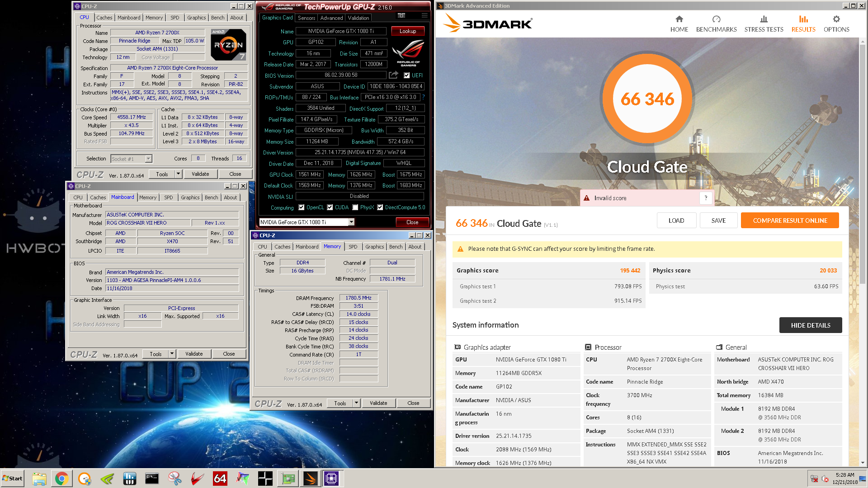Click Validate in the Memory CPU-Z window

pos(378,403)
